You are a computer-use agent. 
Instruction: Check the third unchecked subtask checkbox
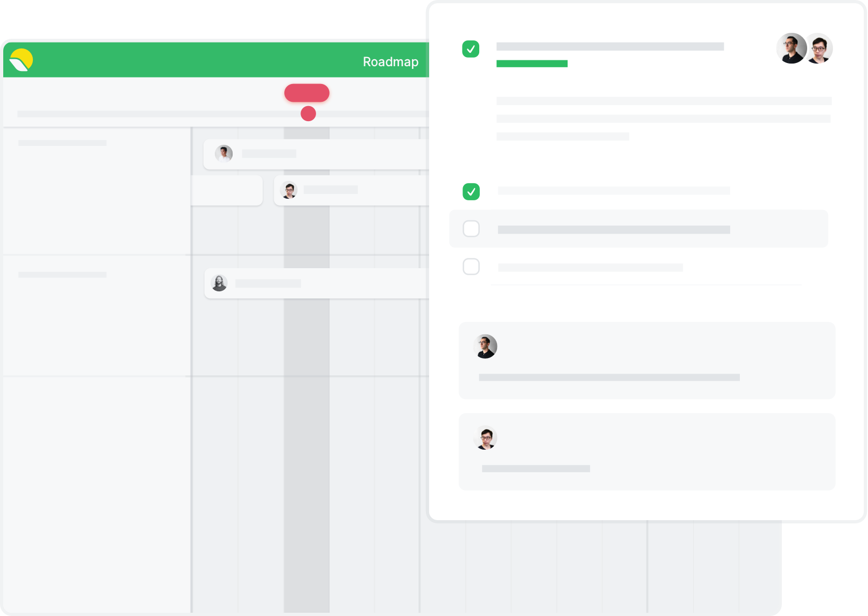pos(471,267)
